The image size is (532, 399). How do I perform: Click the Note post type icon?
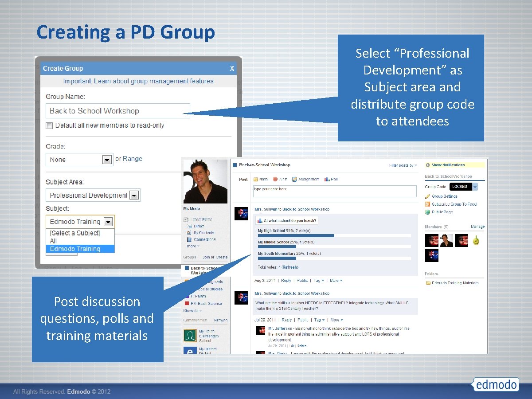click(x=255, y=180)
